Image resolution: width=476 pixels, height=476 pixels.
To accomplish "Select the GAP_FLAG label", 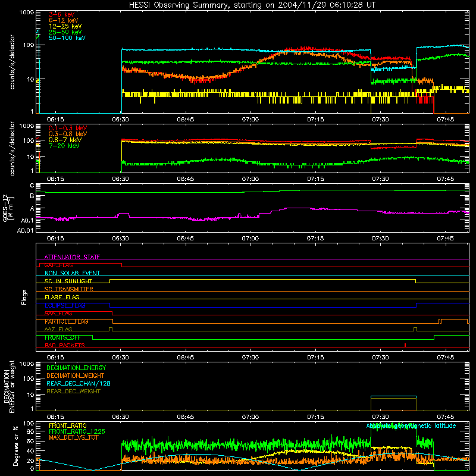I will click(x=59, y=265).
